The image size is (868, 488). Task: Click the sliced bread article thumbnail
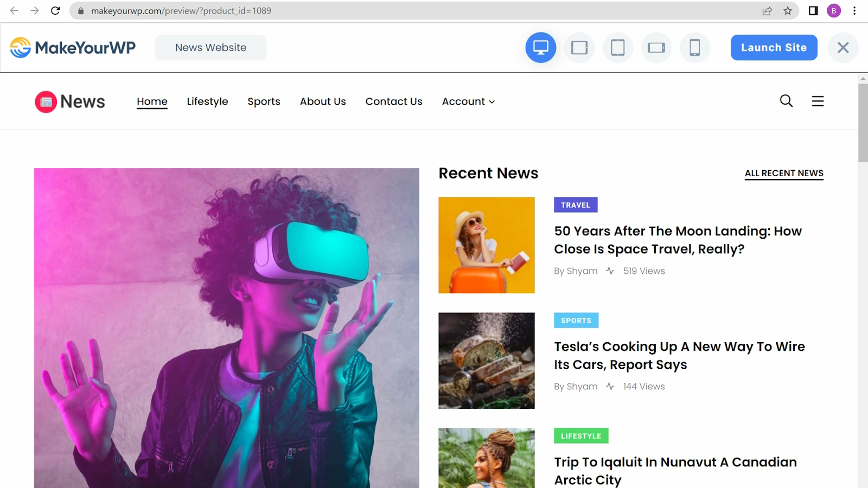pos(487,361)
